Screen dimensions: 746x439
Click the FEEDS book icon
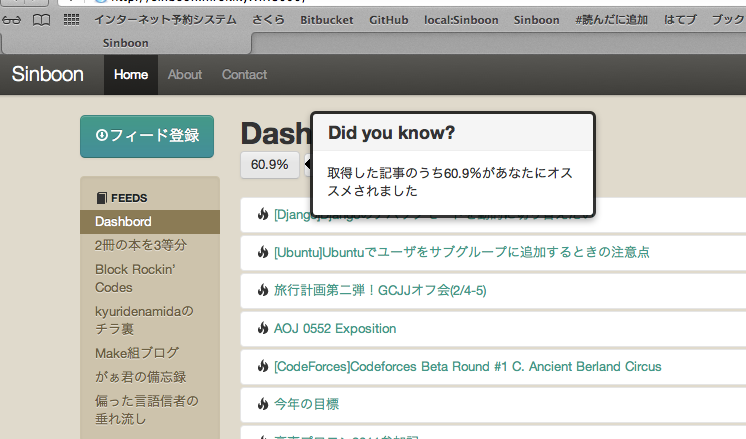(x=101, y=198)
